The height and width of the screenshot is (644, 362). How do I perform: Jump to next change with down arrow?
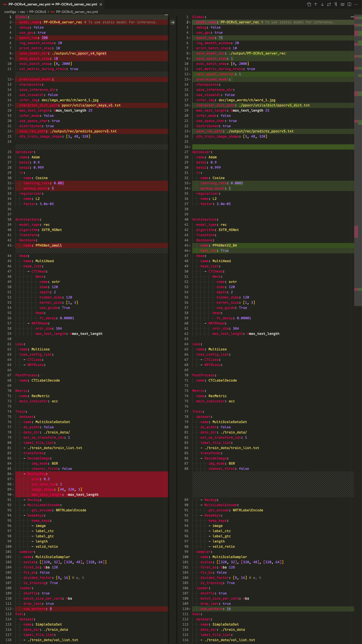click(x=322, y=4)
